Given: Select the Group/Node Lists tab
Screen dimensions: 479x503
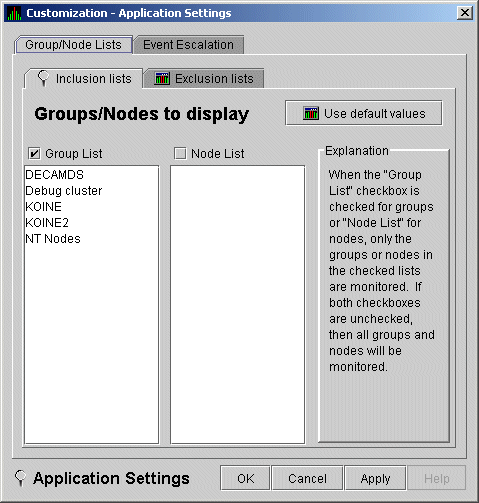Looking at the screenshot, I should pyautogui.click(x=73, y=45).
